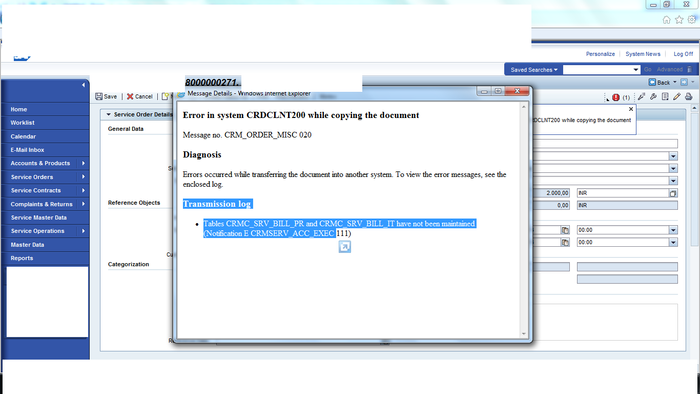
Task: Click the printer icon in the toolbar
Action: click(688, 96)
